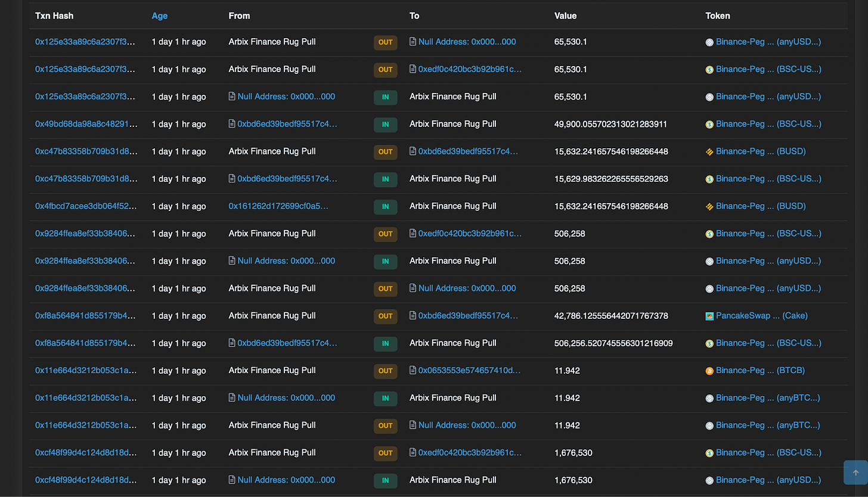868x497 pixels.
Task: Click BUSD icon in the 0x4fbcd7acee row
Action: (x=709, y=206)
